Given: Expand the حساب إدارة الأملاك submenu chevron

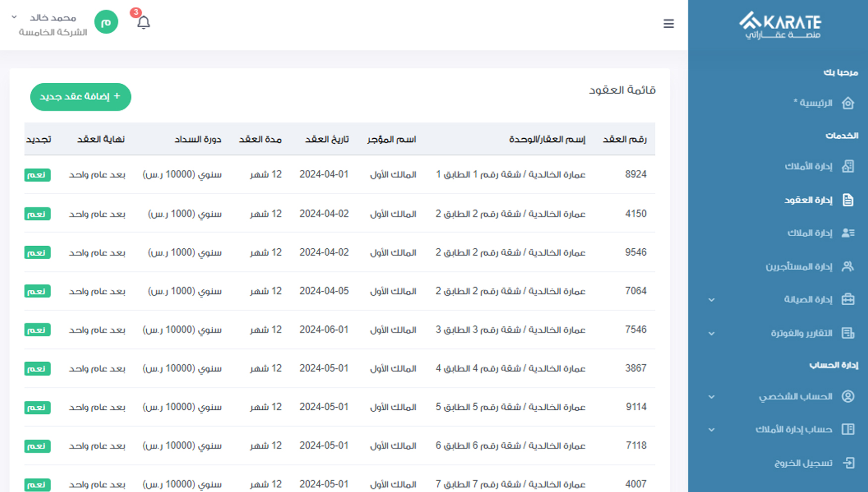Looking at the screenshot, I should [711, 430].
